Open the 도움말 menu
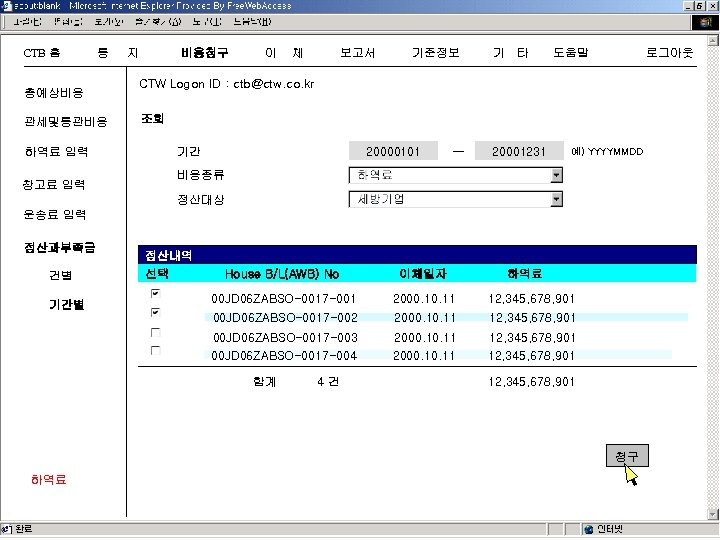Screen dimensions: 720x540 [x=571, y=53]
